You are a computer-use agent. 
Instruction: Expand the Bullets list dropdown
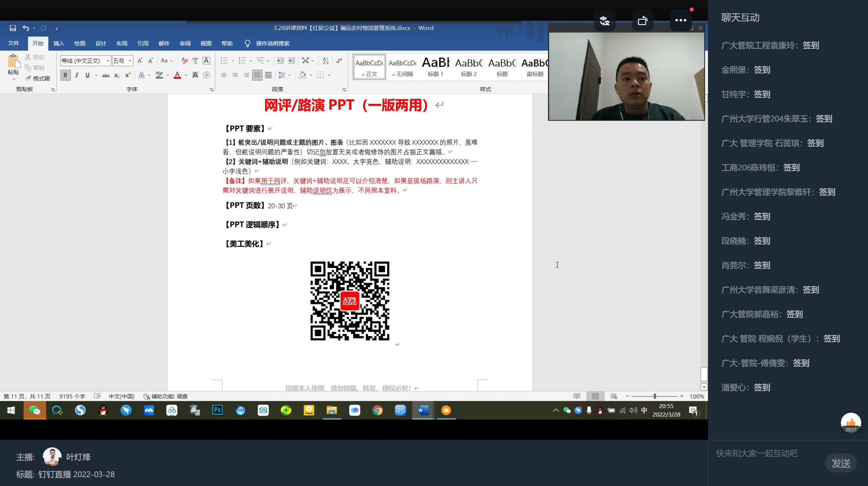[233, 61]
